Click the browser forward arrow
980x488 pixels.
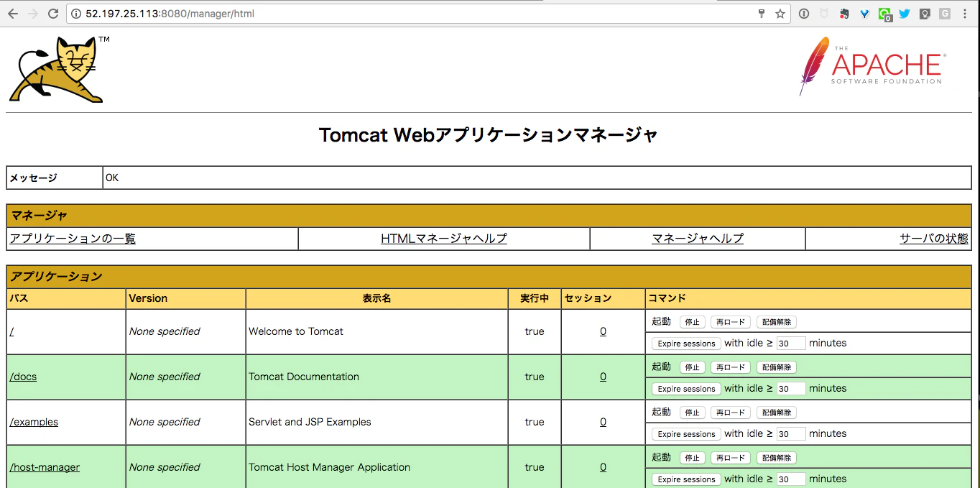[32, 14]
